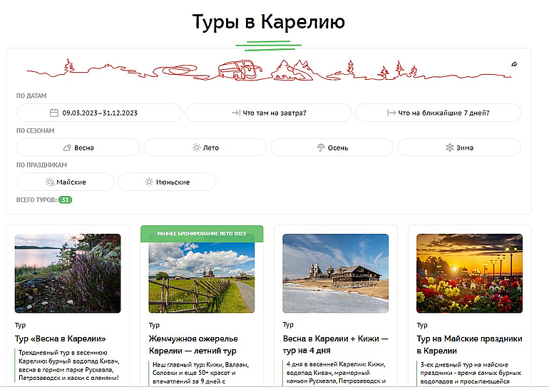
Task: Click description starting 'Наш главный тур: Кижи, Валаам'
Action: coord(200,373)
